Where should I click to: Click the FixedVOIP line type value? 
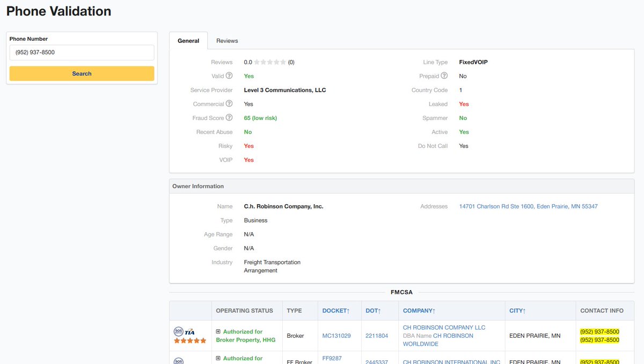click(x=473, y=62)
